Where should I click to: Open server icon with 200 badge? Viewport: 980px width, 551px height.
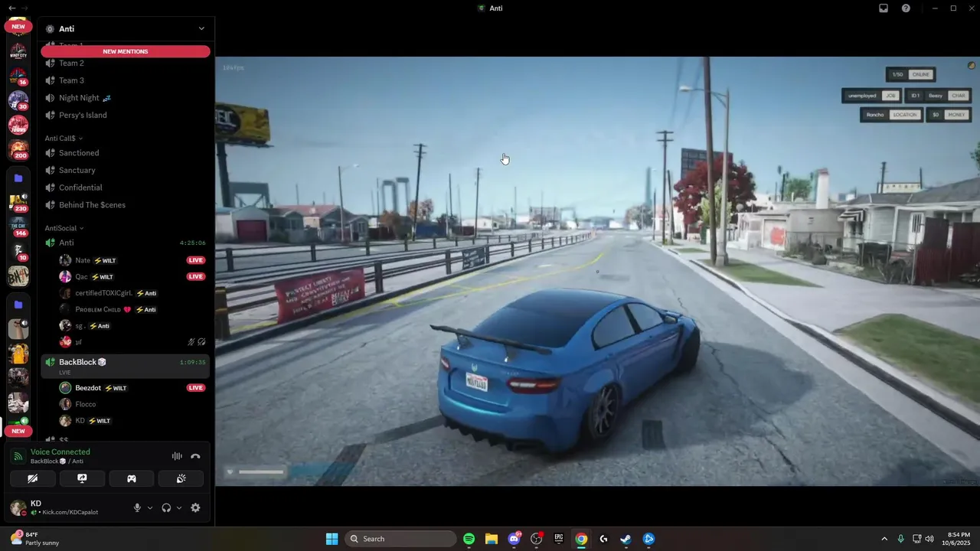point(18,149)
